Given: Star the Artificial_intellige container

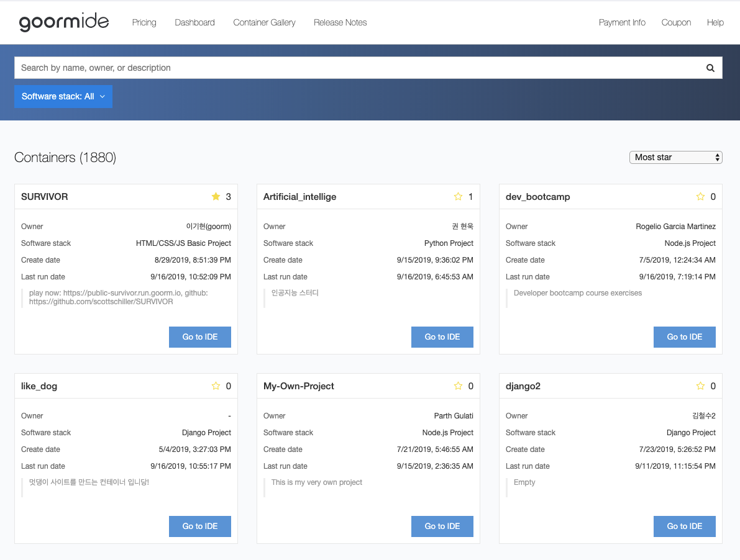Looking at the screenshot, I should point(458,197).
